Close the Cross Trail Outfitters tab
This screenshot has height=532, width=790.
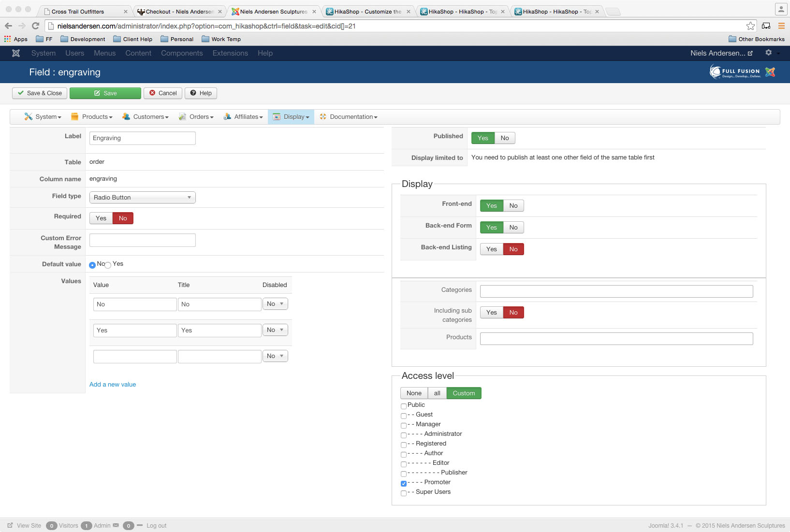(x=125, y=12)
